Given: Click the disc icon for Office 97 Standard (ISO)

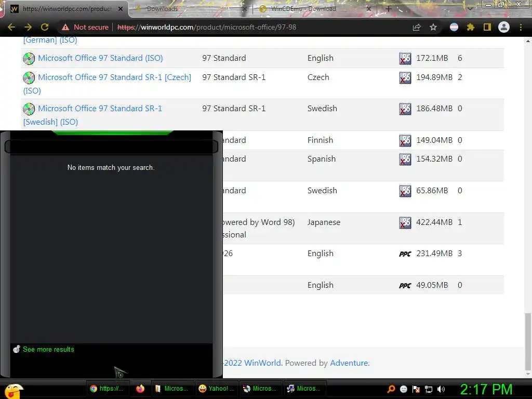Looking at the screenshot, I should coord(29,59).
